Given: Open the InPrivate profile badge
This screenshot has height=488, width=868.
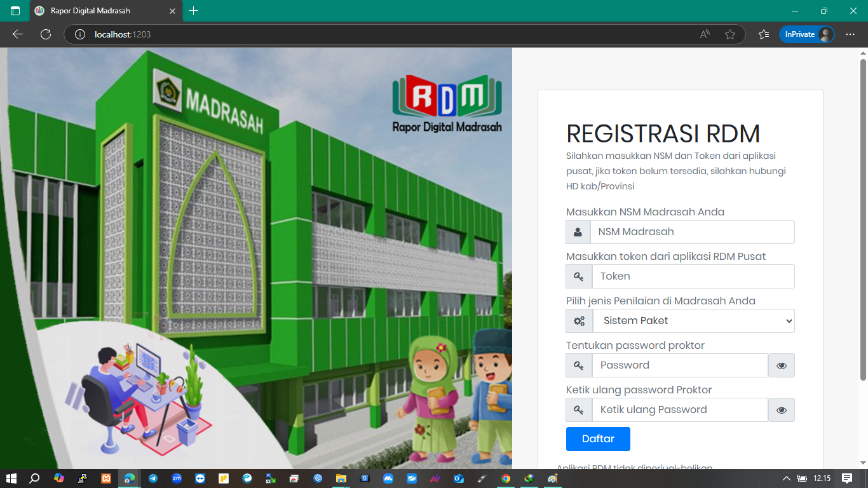Looking at the screenshot, I should pyautogui.click(x=807, y=34).
